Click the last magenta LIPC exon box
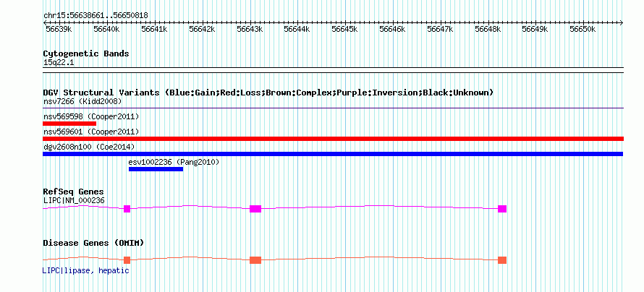This screenshot has width=644, height=292. [x=502, y=209]
